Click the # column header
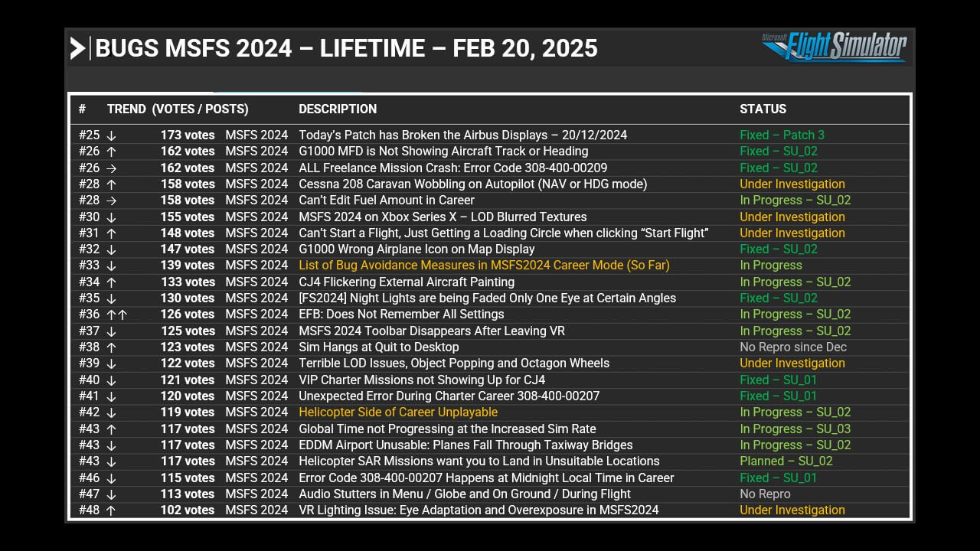Image resolution: width=980 pixels, height=551 pixels. coord(82,109)
